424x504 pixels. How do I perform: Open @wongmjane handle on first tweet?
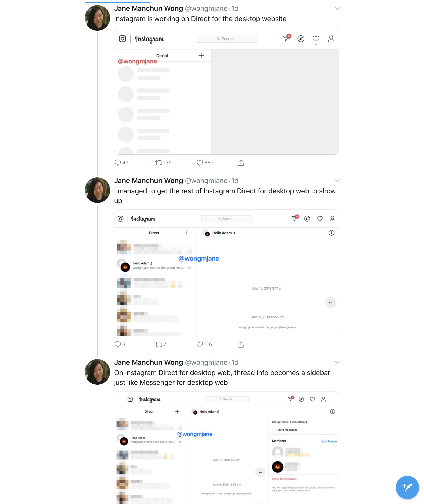(x=206, y=8)
